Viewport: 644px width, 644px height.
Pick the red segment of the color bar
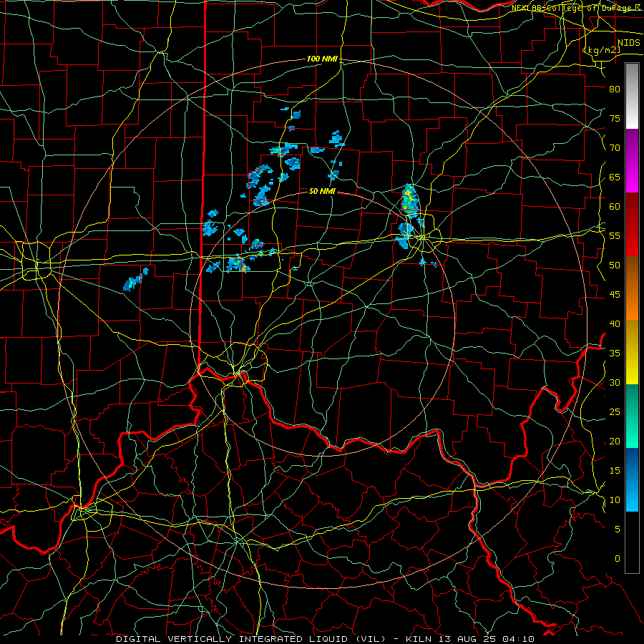(x=632, y=225)
